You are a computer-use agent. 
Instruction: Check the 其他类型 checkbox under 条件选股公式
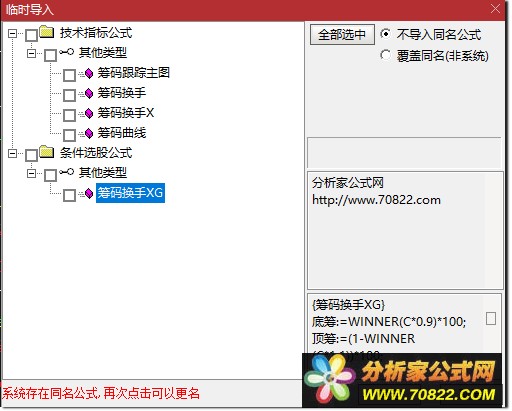50,175
